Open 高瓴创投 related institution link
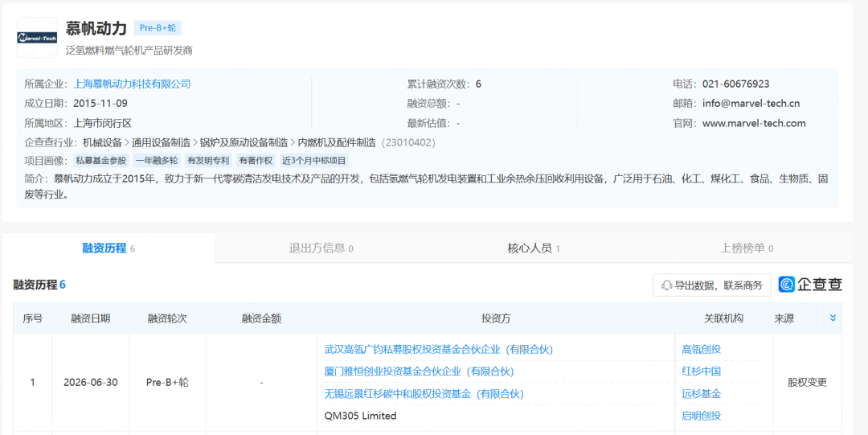 (702, 350)
